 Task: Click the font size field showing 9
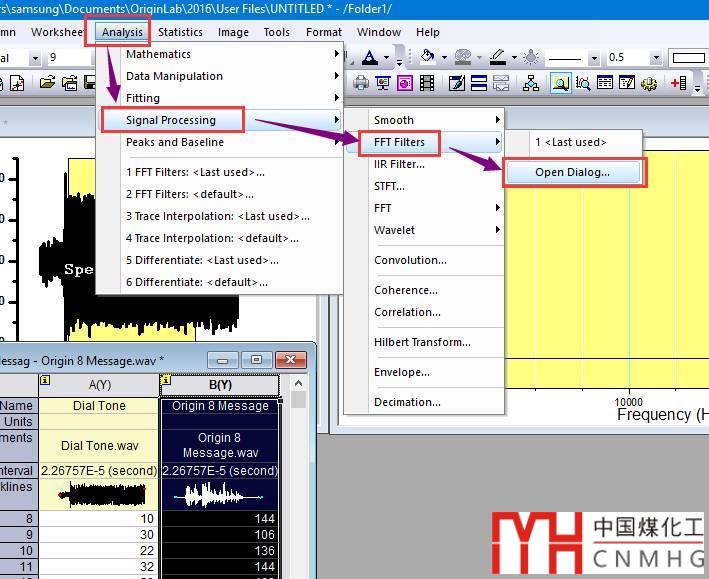pos(68,58)
